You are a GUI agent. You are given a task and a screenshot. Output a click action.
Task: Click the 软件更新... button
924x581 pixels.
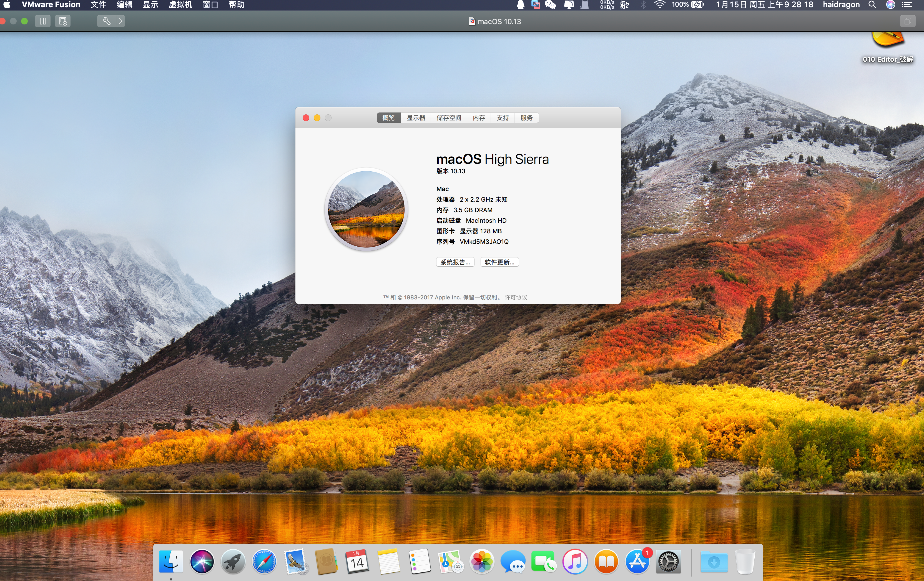tap(499, 262)
